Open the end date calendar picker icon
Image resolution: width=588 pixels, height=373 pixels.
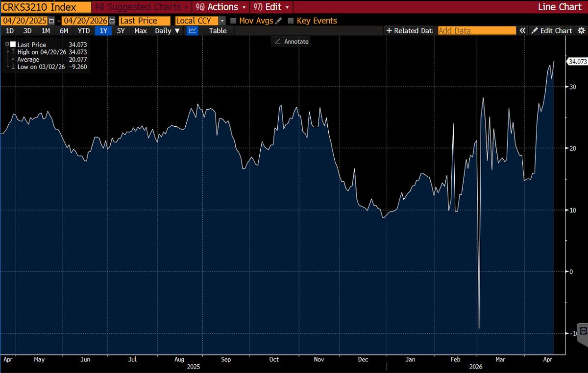coord(113,21)
